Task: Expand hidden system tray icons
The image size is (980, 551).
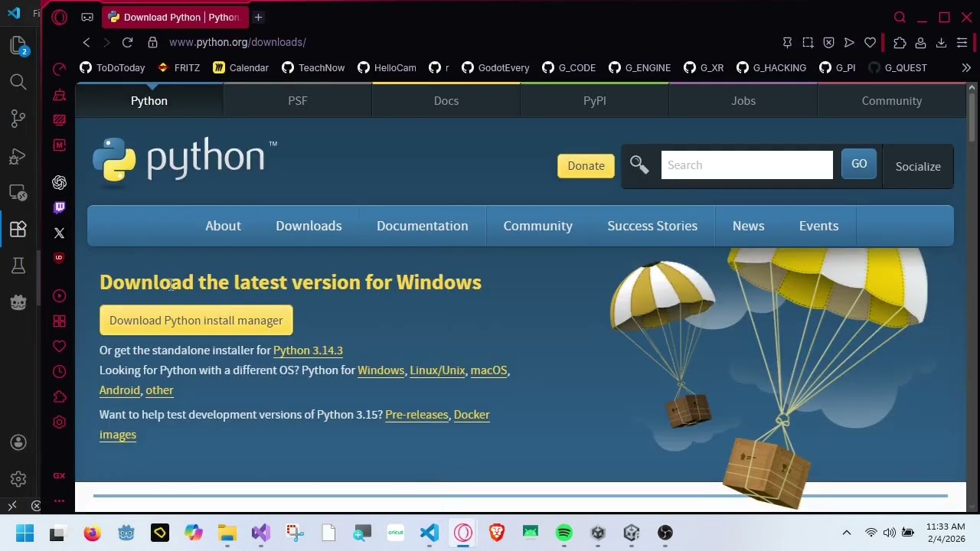Action: (x=846, y=533)
